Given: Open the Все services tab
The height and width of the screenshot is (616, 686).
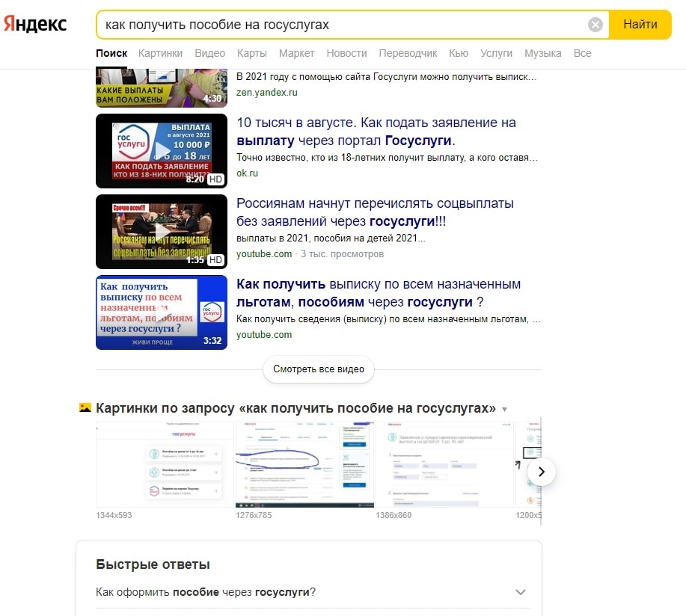Looking at the screenshot, I should [x=582, y=53].
